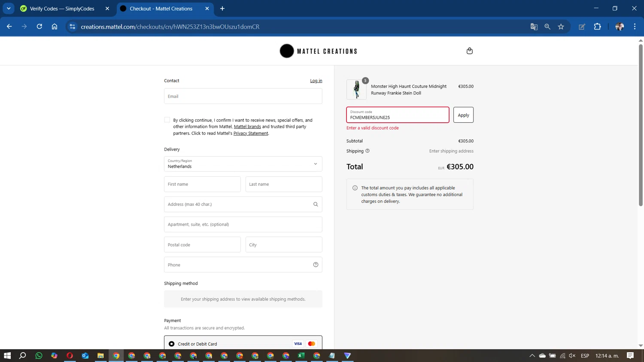Click the address search magnifier icon
Image resolution: width=644 pixels, height=362 pixels.
pyautogui.click(x=316, y=204)
